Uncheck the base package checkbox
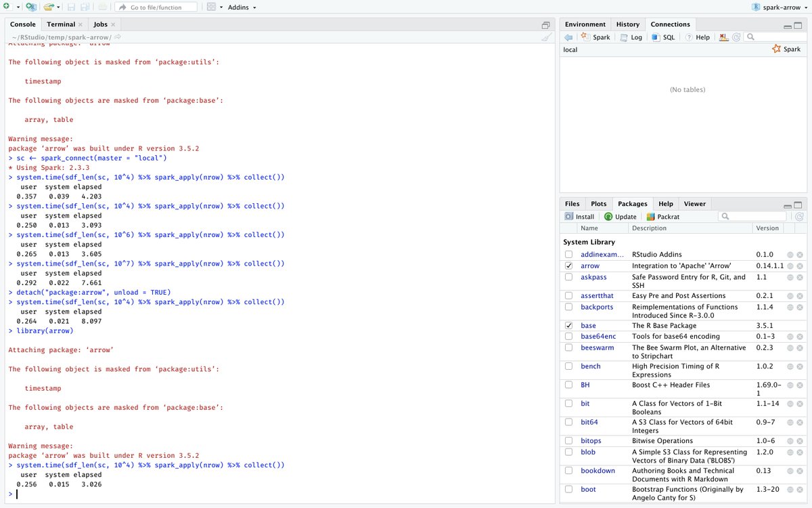 [568, 326]
